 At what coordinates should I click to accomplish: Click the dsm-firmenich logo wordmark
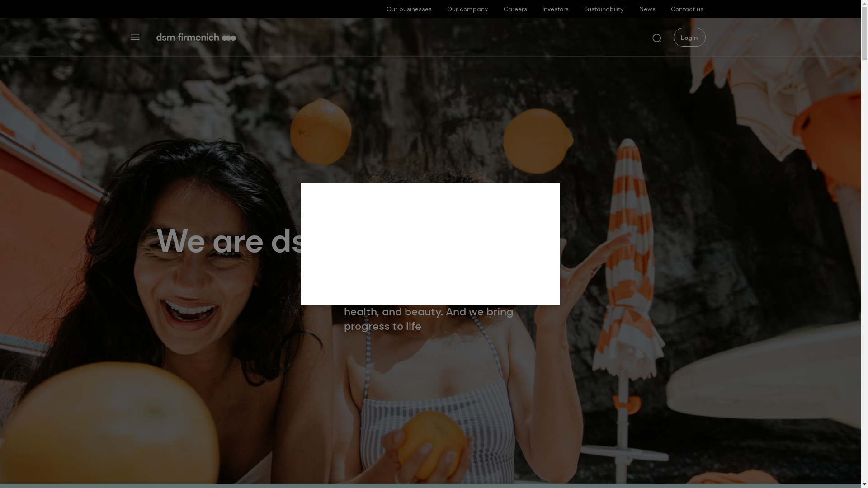(188, 38)
